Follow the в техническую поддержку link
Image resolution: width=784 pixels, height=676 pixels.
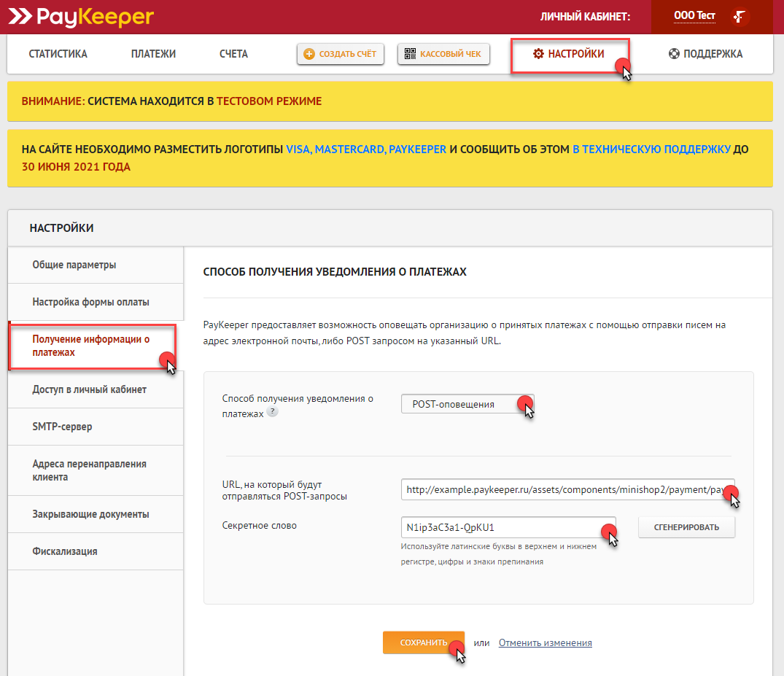click(651, 149)
